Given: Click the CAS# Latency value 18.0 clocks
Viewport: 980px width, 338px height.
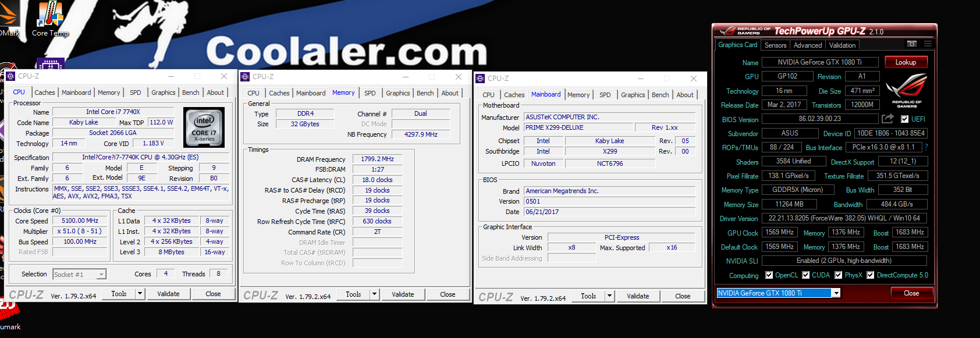Looking at the screenshot, I should (377, 180).
